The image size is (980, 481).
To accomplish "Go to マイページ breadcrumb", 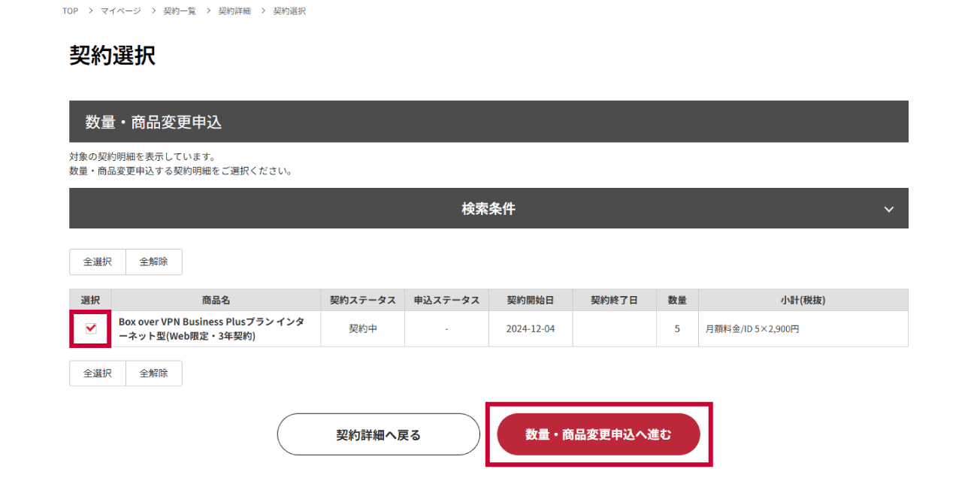I will click(x=120, y=11).
